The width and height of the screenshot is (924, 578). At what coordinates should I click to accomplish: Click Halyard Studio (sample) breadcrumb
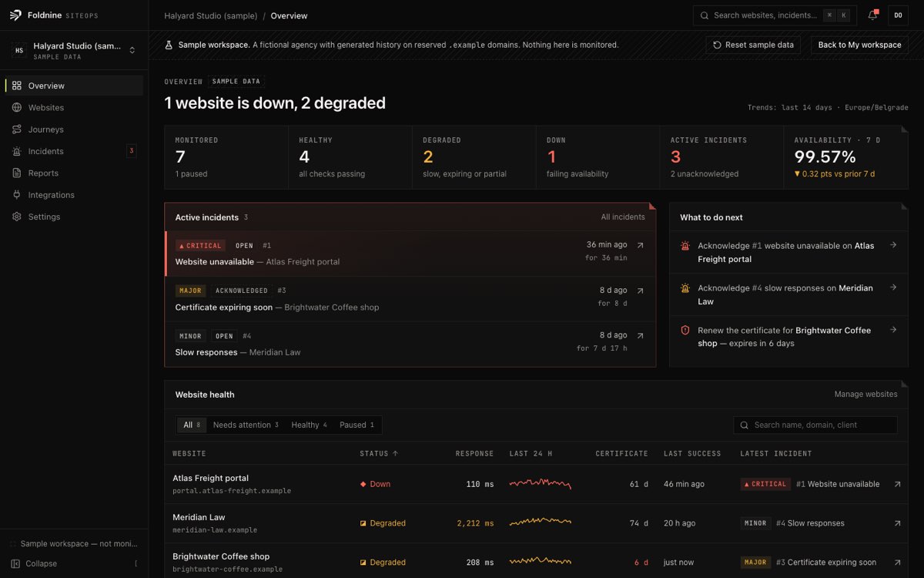coord(209,15)
